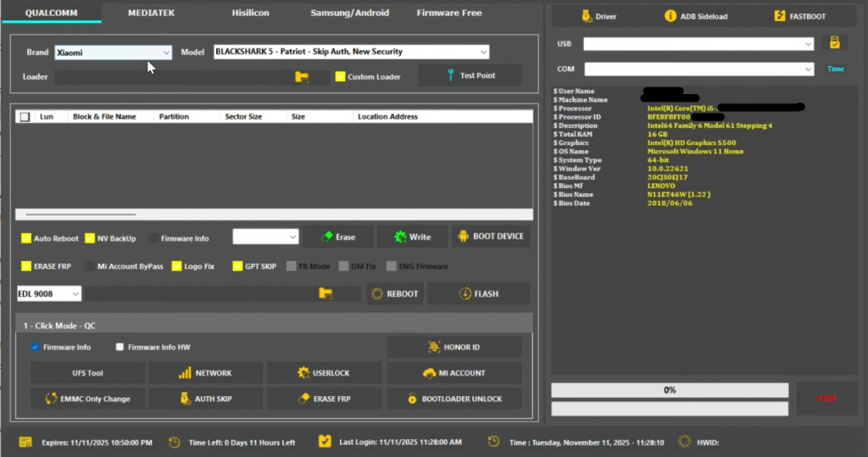The width and height of the screenshot is (868, 457).
Task: Click the HONOR ID button
Action: (x=454, y=348)
